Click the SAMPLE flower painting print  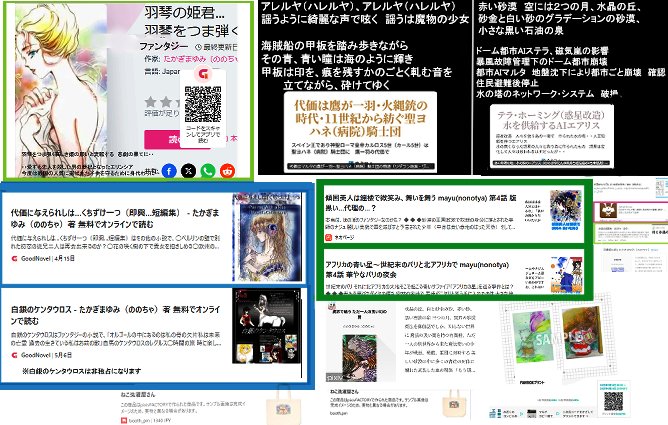point(532,337)
